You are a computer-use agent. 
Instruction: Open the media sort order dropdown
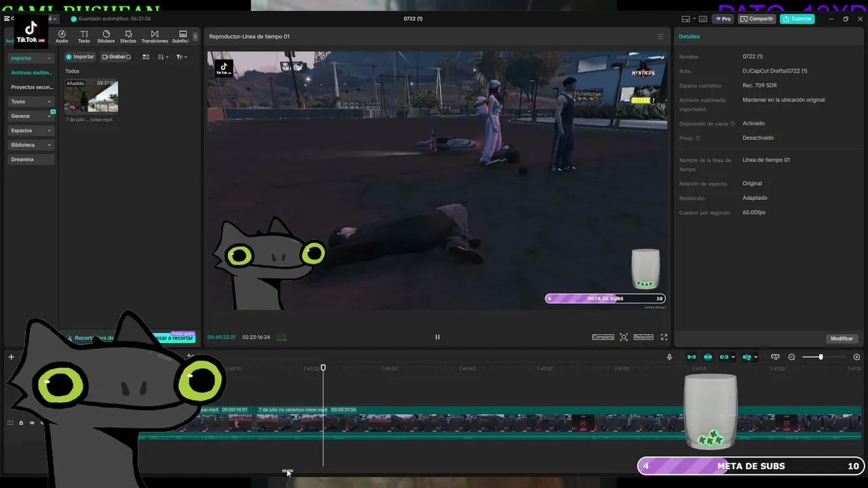[163, 57]
